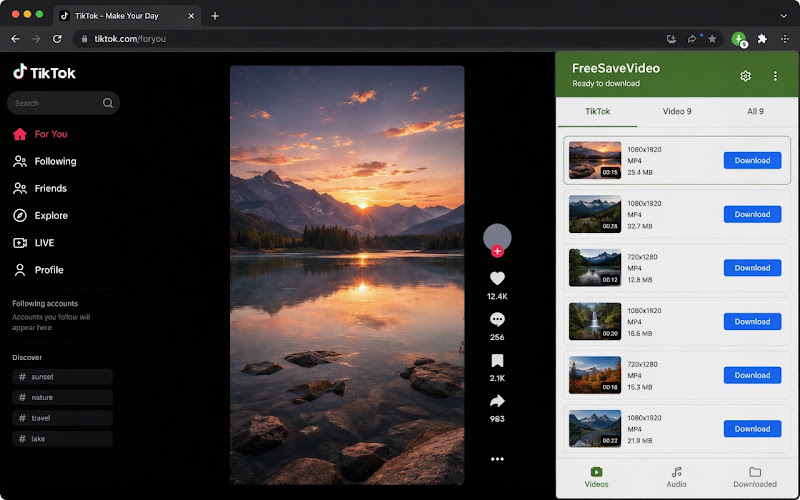This screenshot has width=800, height=500.
Task: Select the #lake discover tag
Action: pyautogui.click(x=62, y=439)
